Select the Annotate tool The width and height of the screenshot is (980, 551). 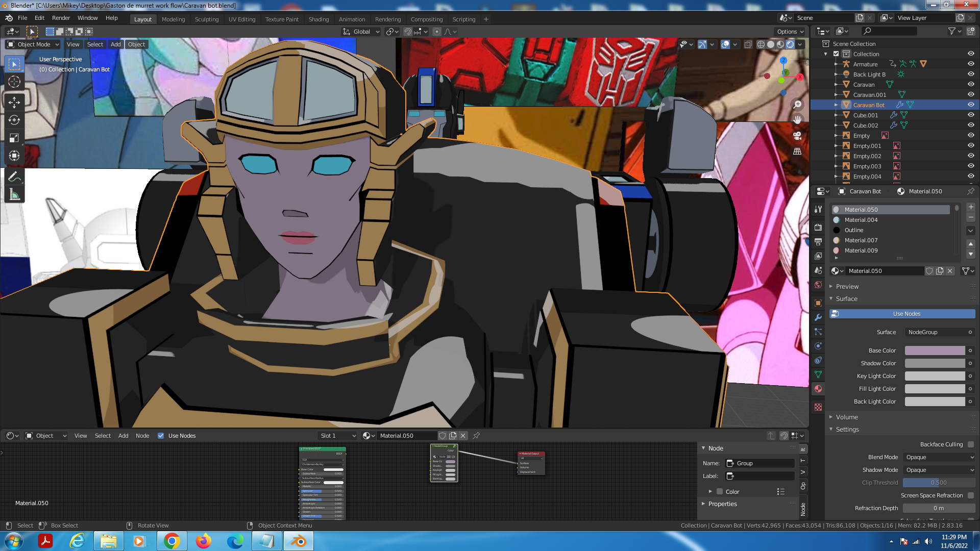coord(14,177)
